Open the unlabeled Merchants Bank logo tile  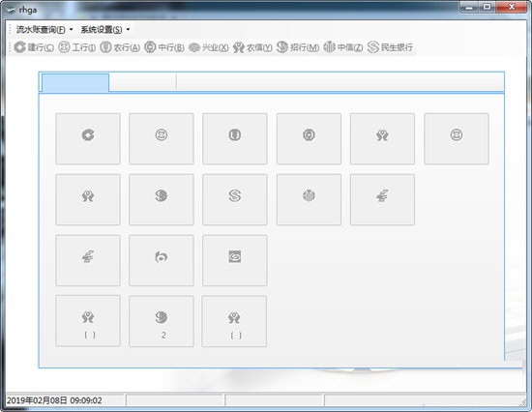point(162,199)
